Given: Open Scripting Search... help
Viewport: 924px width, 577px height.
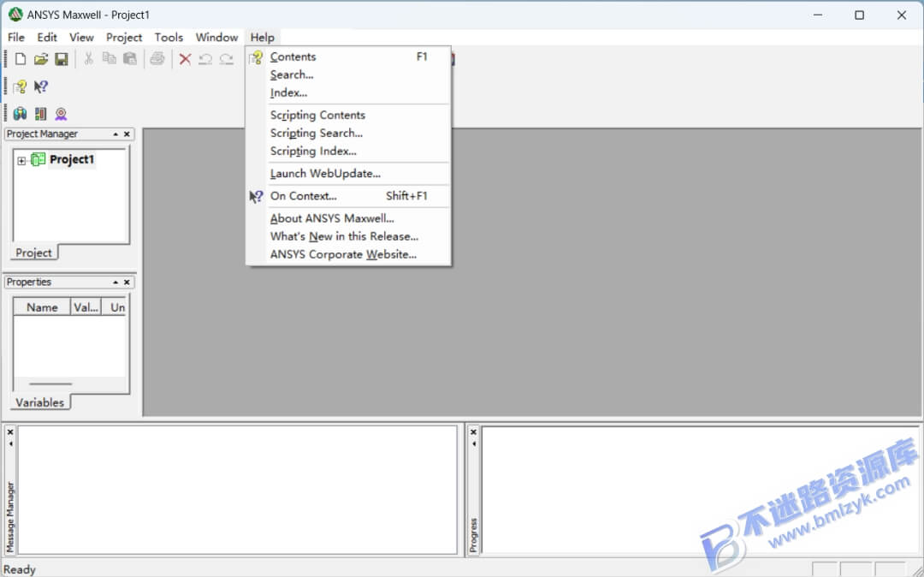Looking at the screenshot, I should 348,134.
